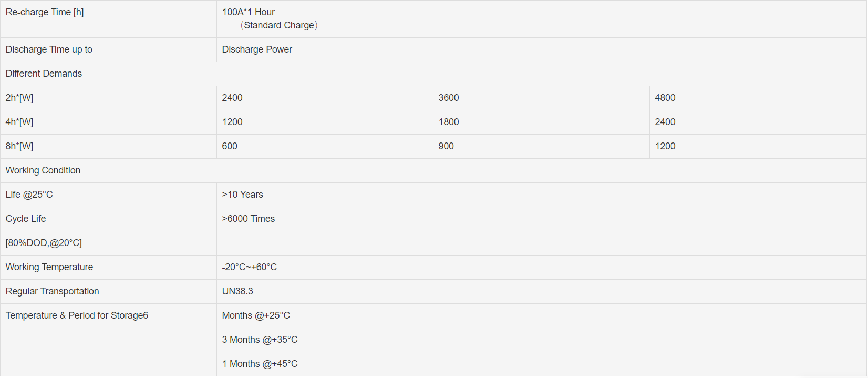Click the 900 value cell
The height and width of the screenshot is (378, 868).
pos(446,146)
